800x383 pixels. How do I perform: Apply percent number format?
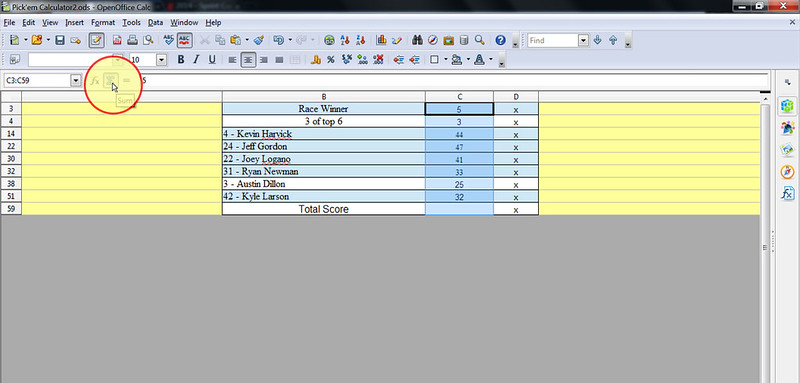click(x=331, y=60)
